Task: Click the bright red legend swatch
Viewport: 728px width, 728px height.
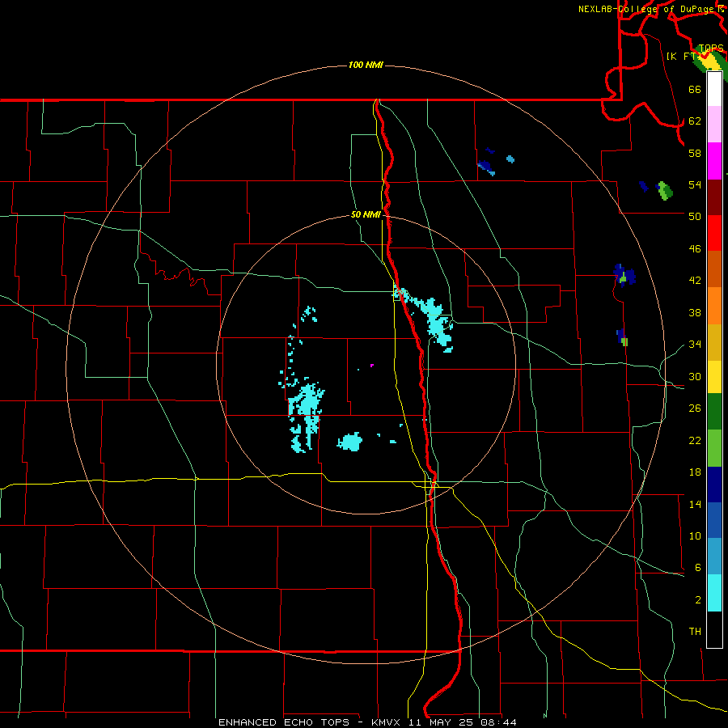Action: tap(714, 233)
